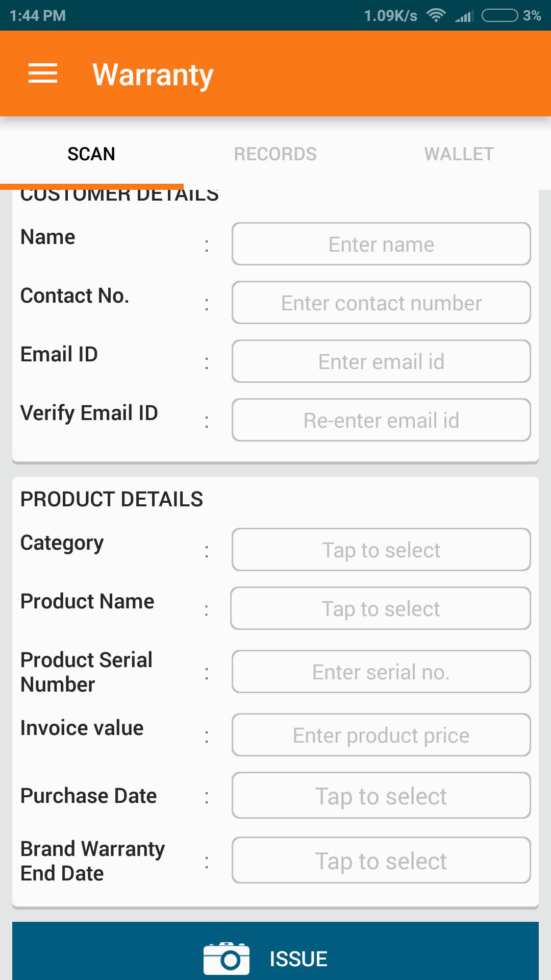Open the hamburger navigation menu

point(43,73)
